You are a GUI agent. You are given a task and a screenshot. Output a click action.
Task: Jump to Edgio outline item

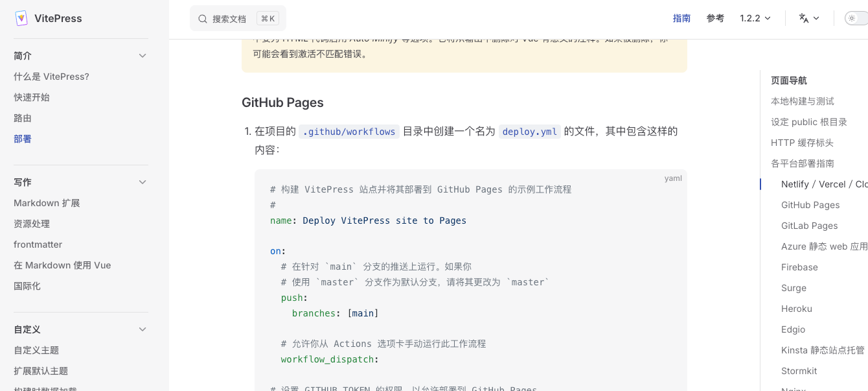pos(794,329)
